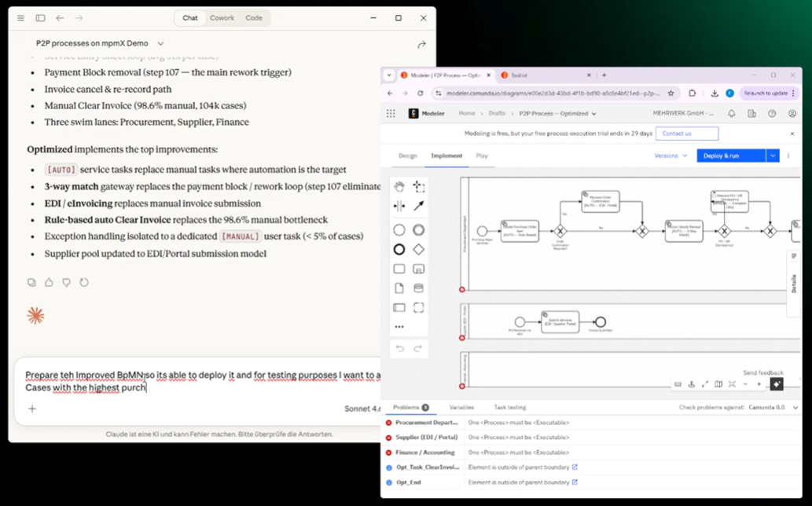Click the retry icon under Claude's response

(x=84, y=282)
